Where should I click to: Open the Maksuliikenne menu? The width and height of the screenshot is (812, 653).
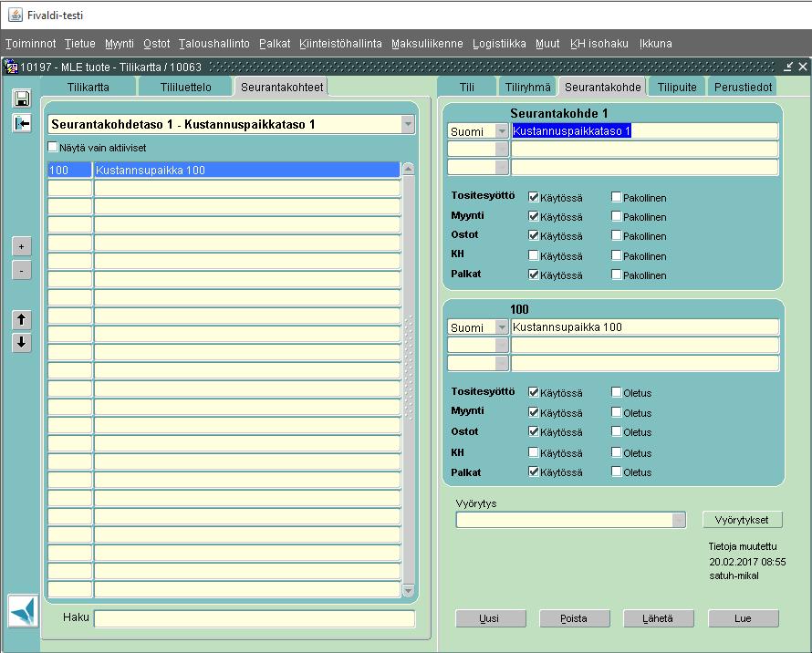427,44
